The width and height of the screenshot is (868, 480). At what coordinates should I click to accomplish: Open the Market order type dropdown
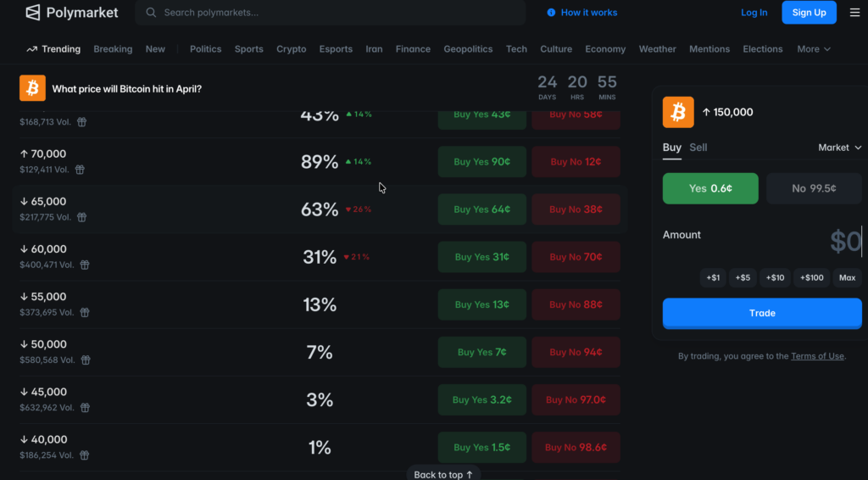pos(839,148)
